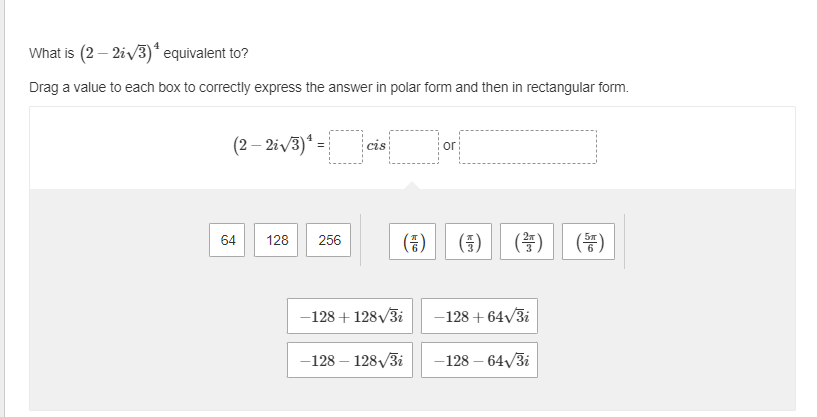
Task: Select the −128 + 64√3i tile
Action: coord(479,317)
